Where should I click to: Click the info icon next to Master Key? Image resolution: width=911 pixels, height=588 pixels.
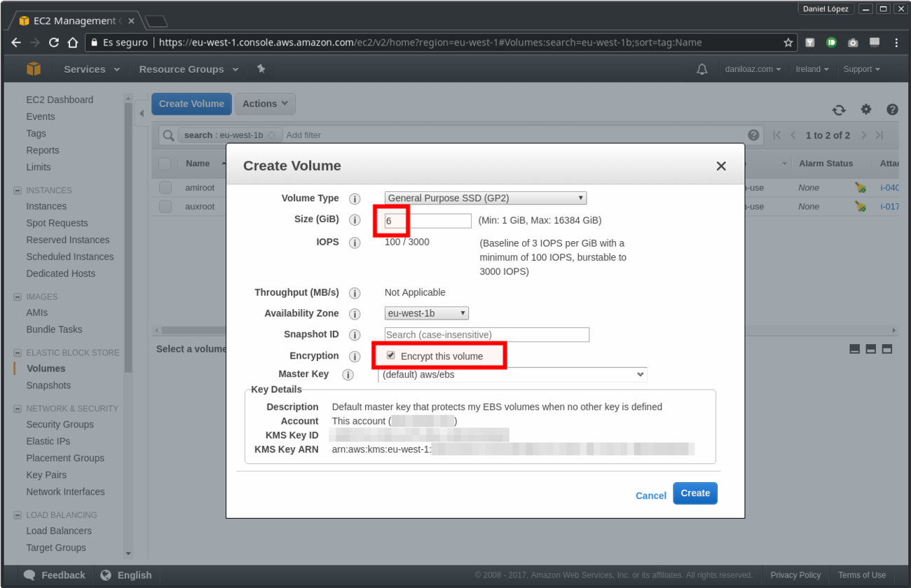coord(348,375)
